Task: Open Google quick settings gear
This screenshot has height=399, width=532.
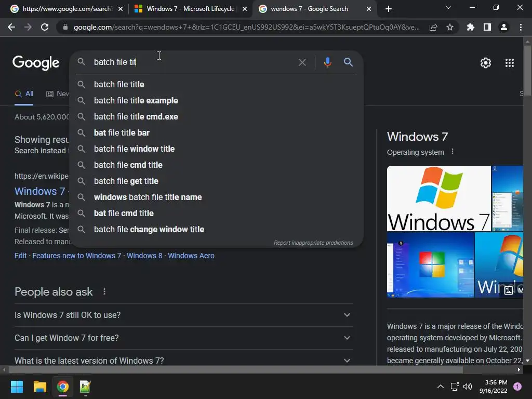Action: 486,63
